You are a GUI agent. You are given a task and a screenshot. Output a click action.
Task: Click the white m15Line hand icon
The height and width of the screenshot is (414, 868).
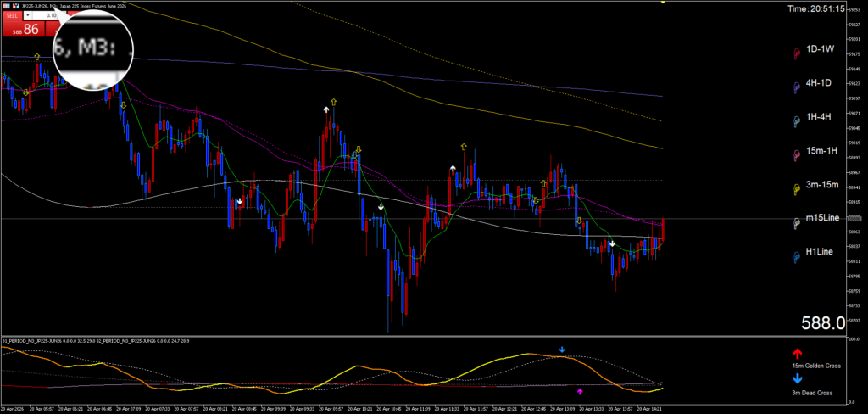pyautogui.click(x=796, y=223)
